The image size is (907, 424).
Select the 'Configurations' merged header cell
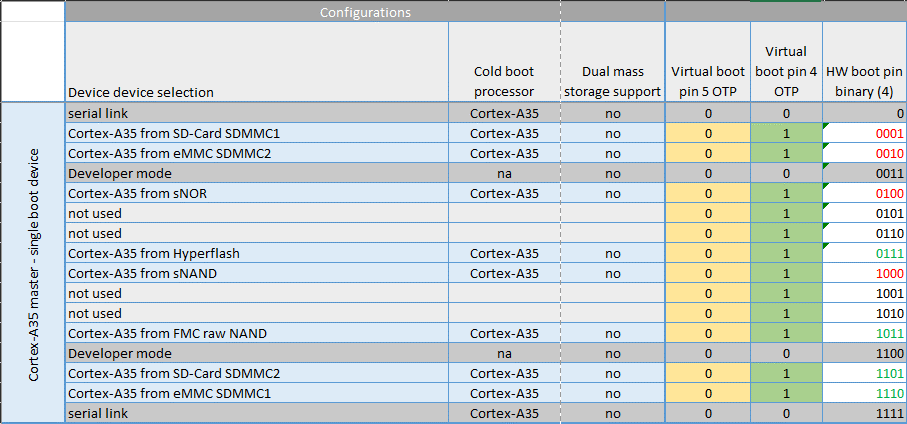[365, 12]
